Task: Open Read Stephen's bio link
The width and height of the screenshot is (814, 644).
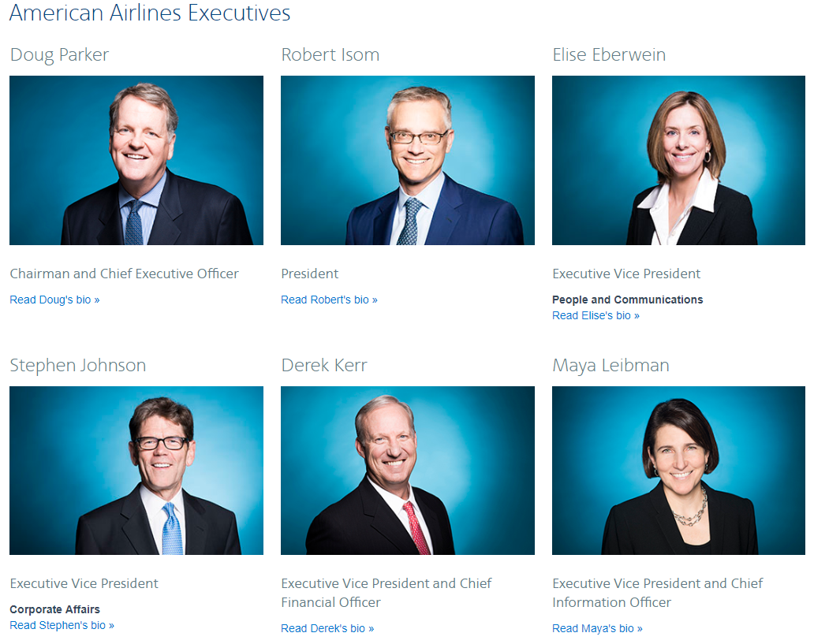Action: click(62, 625)
